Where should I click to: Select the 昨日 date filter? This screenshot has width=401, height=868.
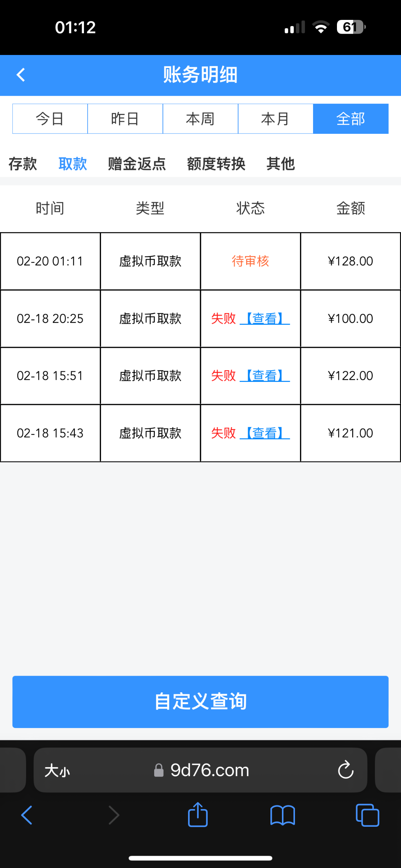pyautogui.click(x=125, y=119)
